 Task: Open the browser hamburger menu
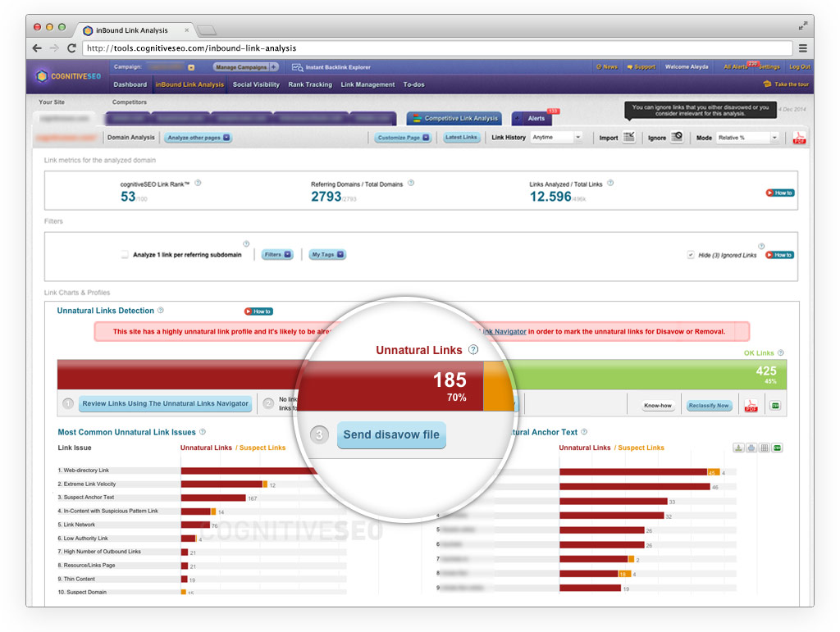pyautogui.click(x=802, y=48)
